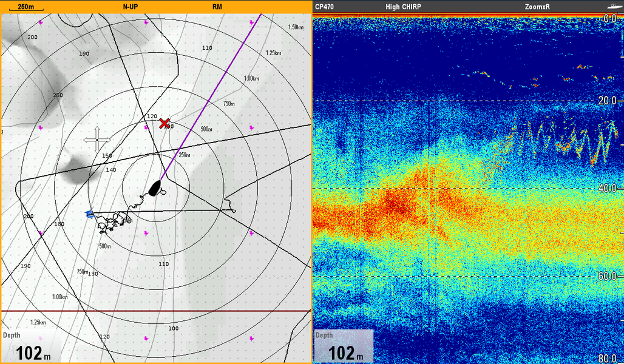Toggle the RM motion mode indicator
The width and height of the screenshot is (624, 364).
(x=217, y=7)
